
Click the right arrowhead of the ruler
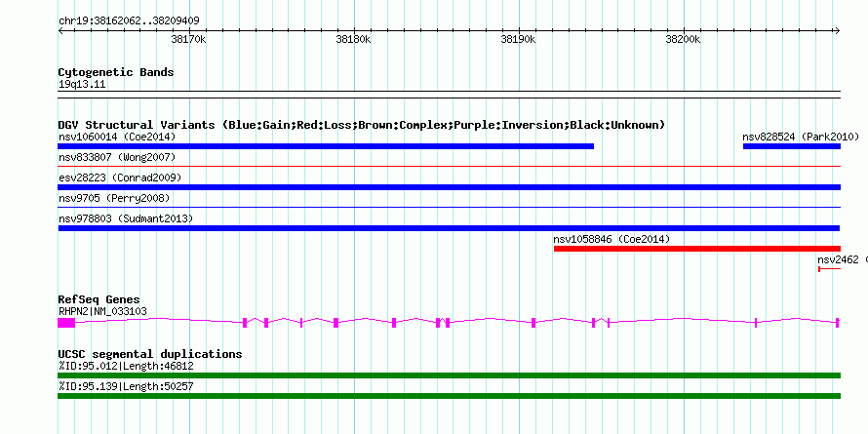coord(838,30)
